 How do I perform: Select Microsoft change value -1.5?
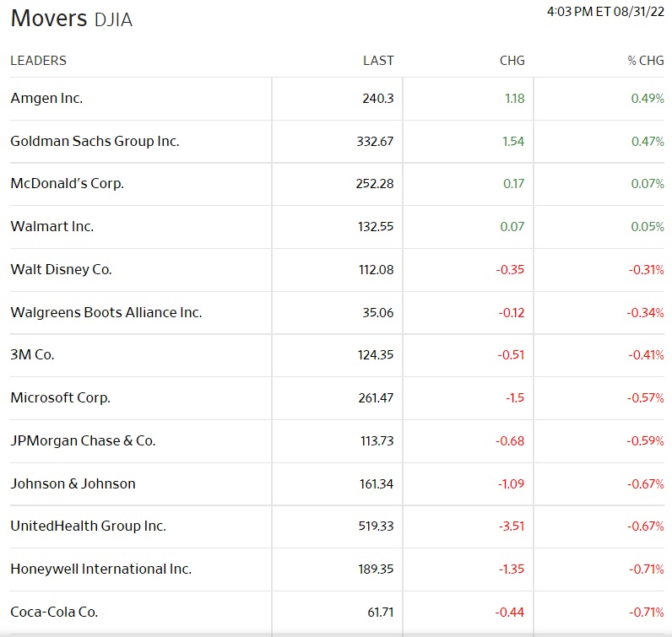coord(514,397)
